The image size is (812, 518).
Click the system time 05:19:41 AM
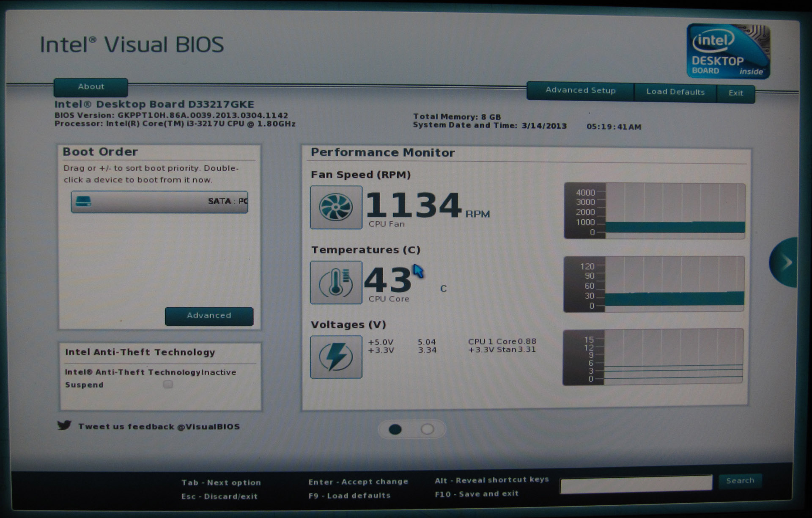614,127
